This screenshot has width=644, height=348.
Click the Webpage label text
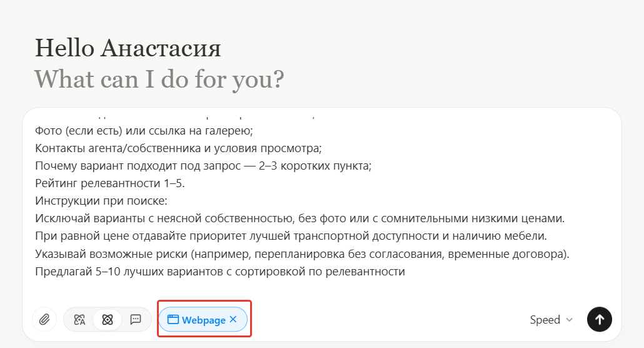[x=203, y=320]
